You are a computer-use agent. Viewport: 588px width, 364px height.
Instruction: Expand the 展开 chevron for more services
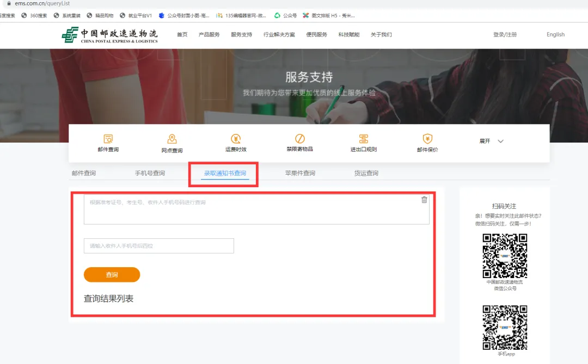[500, 141]
